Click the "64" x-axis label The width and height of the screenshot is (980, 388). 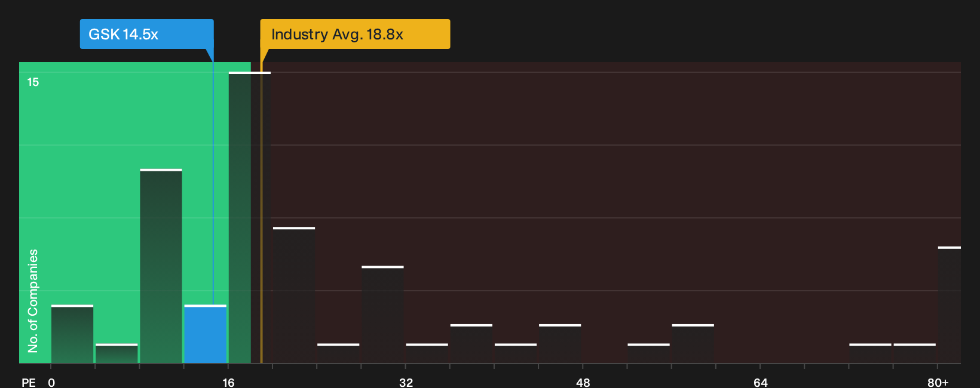760,382
